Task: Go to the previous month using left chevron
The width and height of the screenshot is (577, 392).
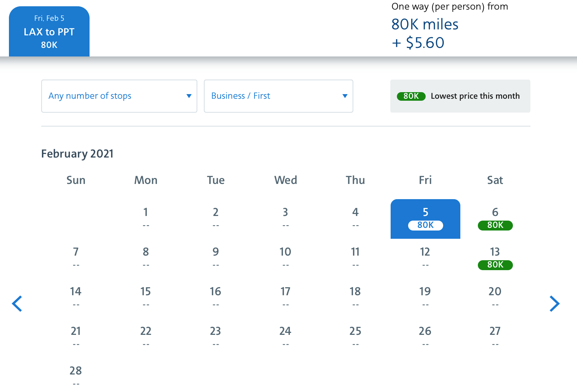Action: 17,303
